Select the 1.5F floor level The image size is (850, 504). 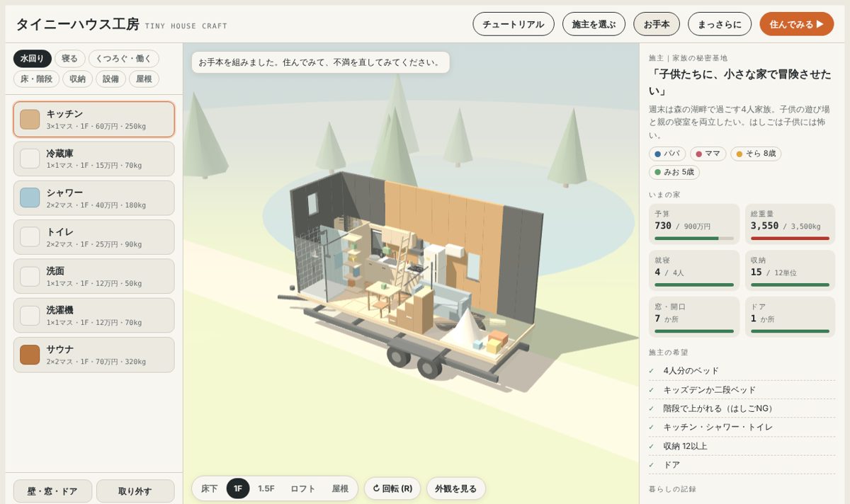[266, 488]
